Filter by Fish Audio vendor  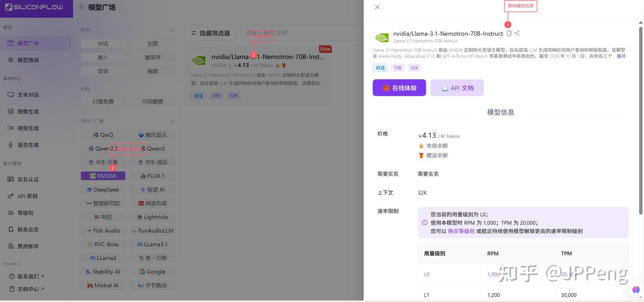click(103, 231)
